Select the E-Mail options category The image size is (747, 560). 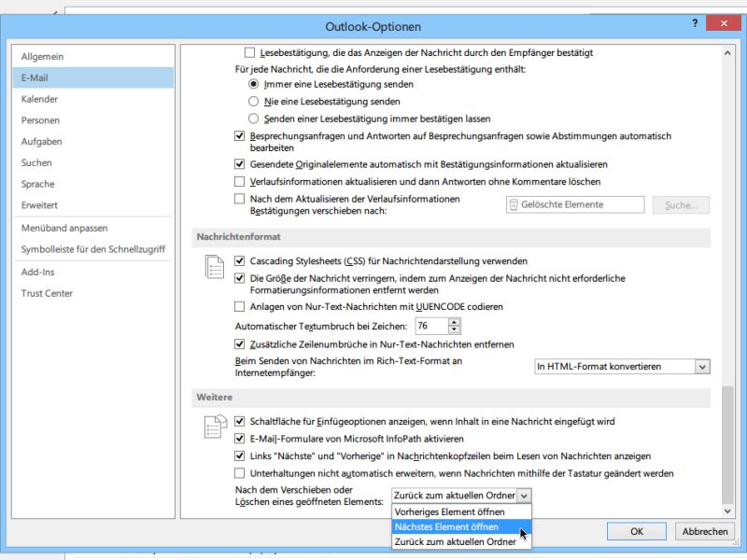coord(93,77)
